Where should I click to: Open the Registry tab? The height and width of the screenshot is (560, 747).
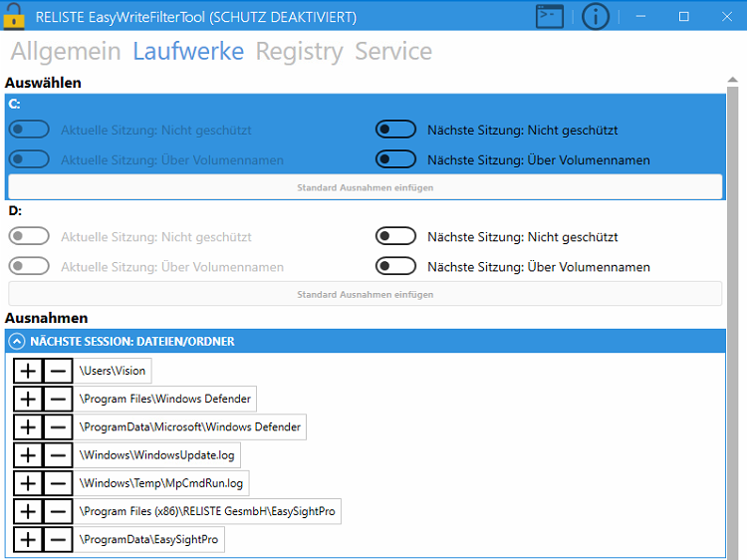click(x=299, y=52)
